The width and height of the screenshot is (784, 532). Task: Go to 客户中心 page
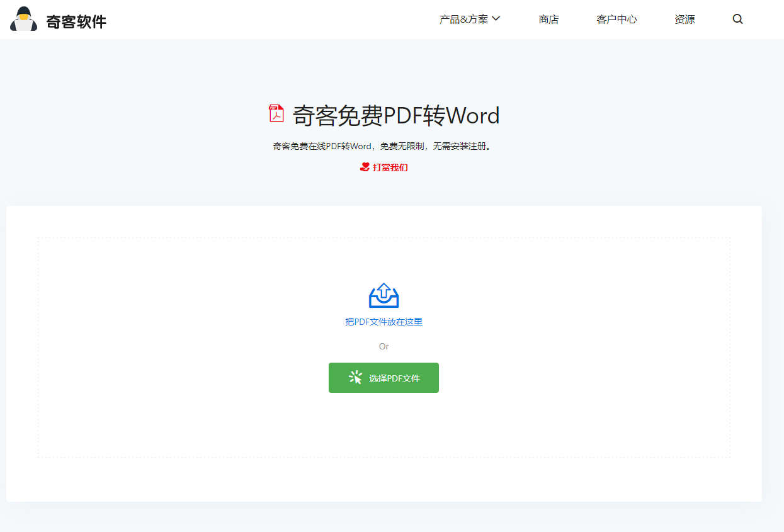coord(616,20)
